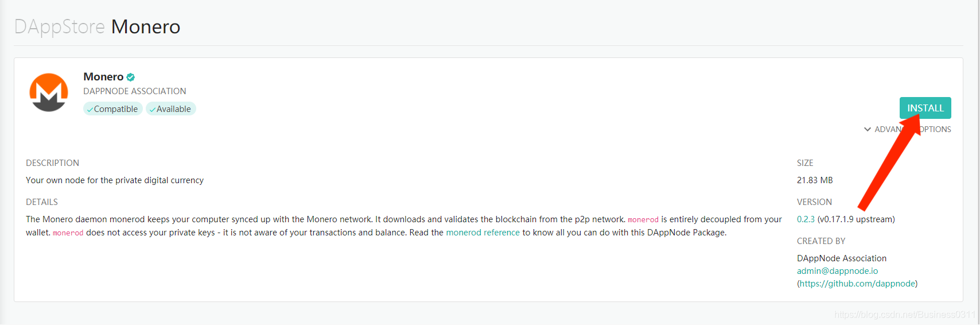Image resolution: width=980 pixels, height=325 pixels.
Task: Open the github.com/dappnode link
Action: coord(857,284)
